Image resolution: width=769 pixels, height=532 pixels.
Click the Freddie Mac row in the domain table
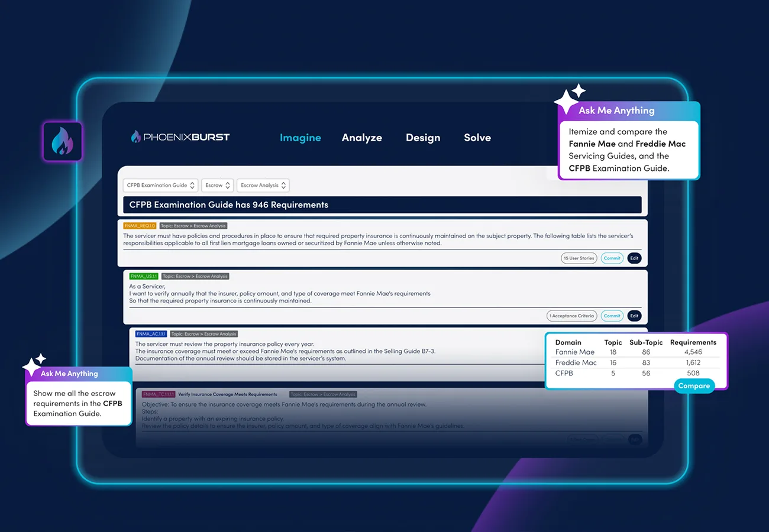[636, 362]
